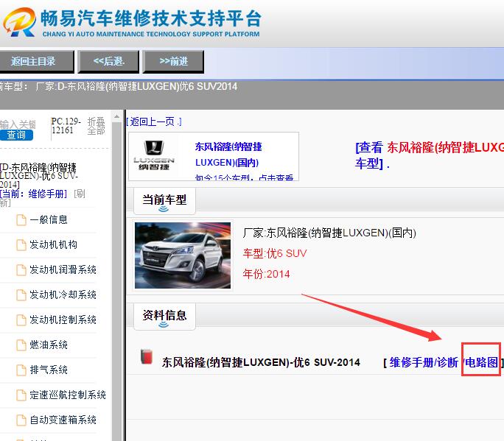Click document icon beside 定速巡航控制系统
Screen dimensions: 504x441
point(21,395)
